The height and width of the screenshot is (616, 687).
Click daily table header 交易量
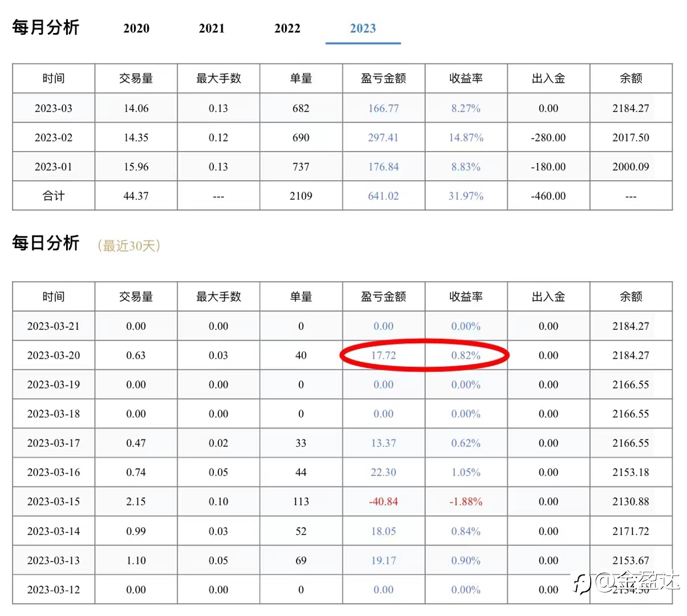[136, 297]
